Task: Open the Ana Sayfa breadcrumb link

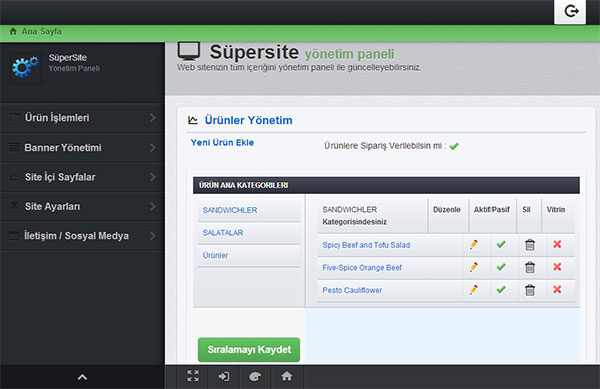Action: [41, 31]
